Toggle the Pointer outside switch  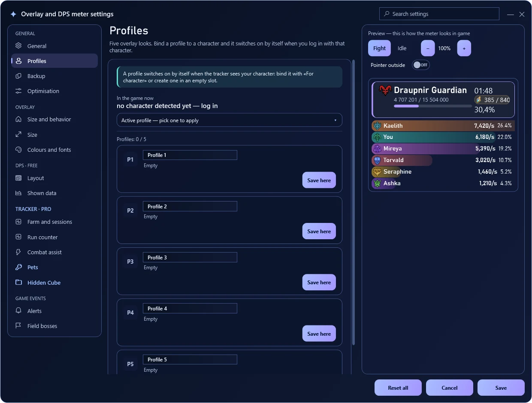pyautogui.click(x=420, y=65)
